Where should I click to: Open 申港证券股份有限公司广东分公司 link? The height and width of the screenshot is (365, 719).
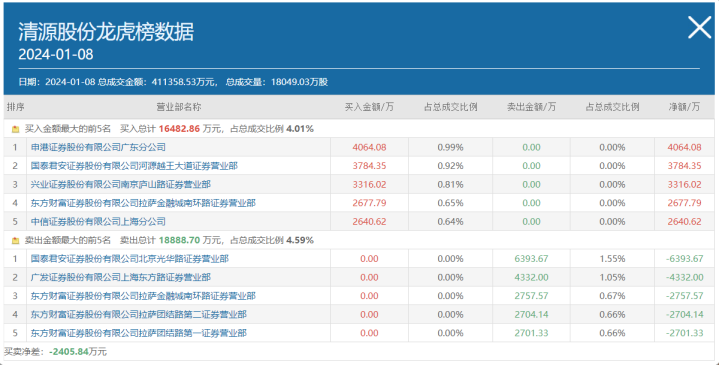point(98,147)
